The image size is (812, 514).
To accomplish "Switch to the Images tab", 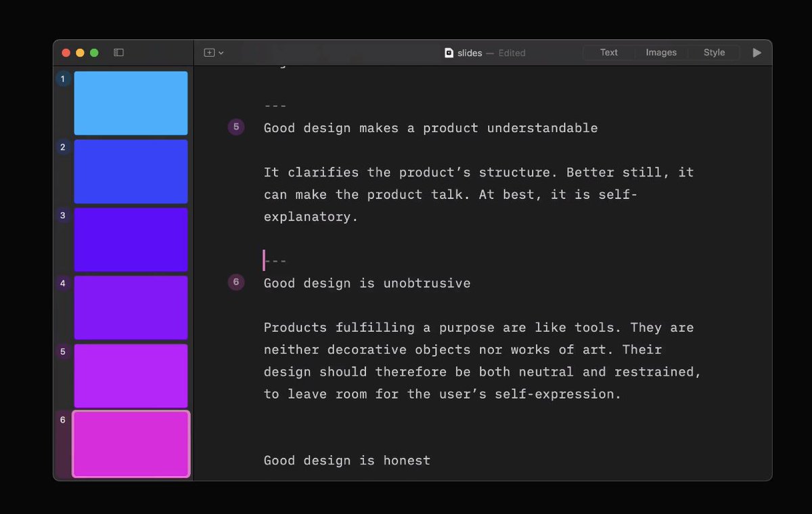I will 661,52.
